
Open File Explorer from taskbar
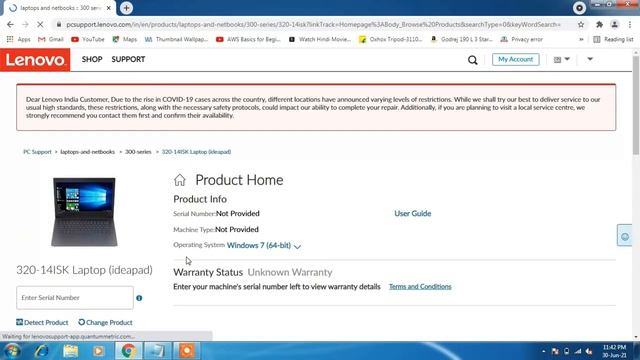pos(70,351)
